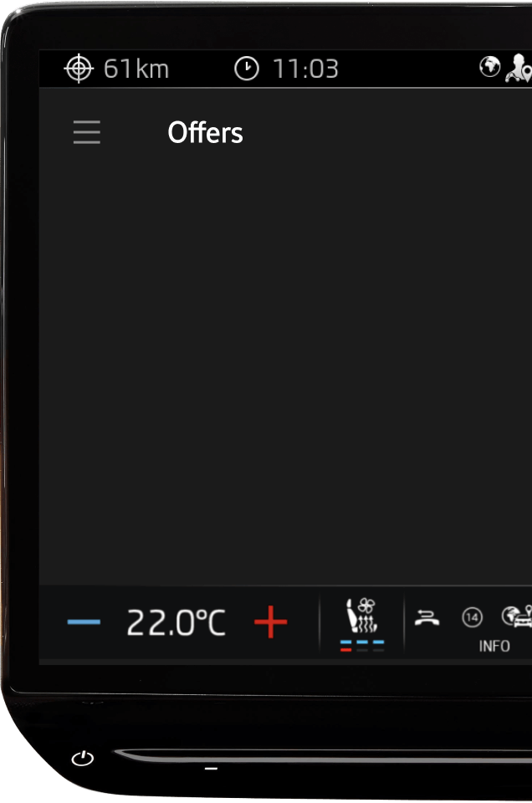Tap the clock icon in status bar
The width and height of the screenshot is (532, 803).
pos(246,69)
